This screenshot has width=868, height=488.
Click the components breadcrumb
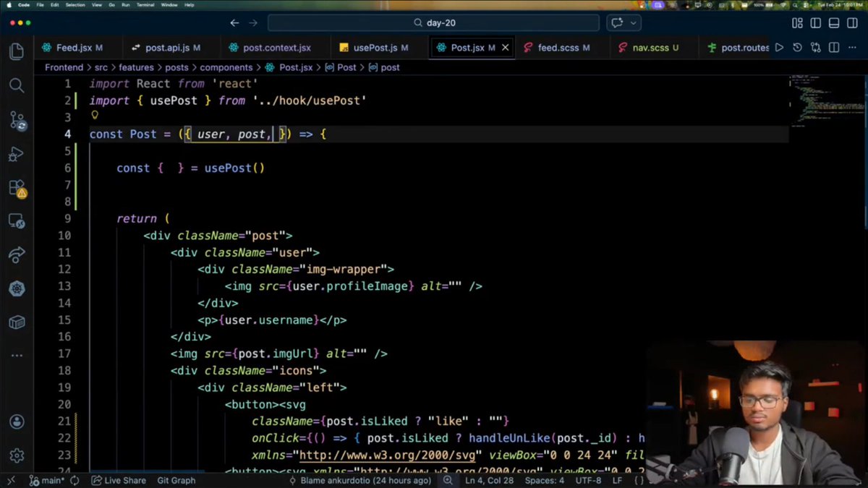226,67
